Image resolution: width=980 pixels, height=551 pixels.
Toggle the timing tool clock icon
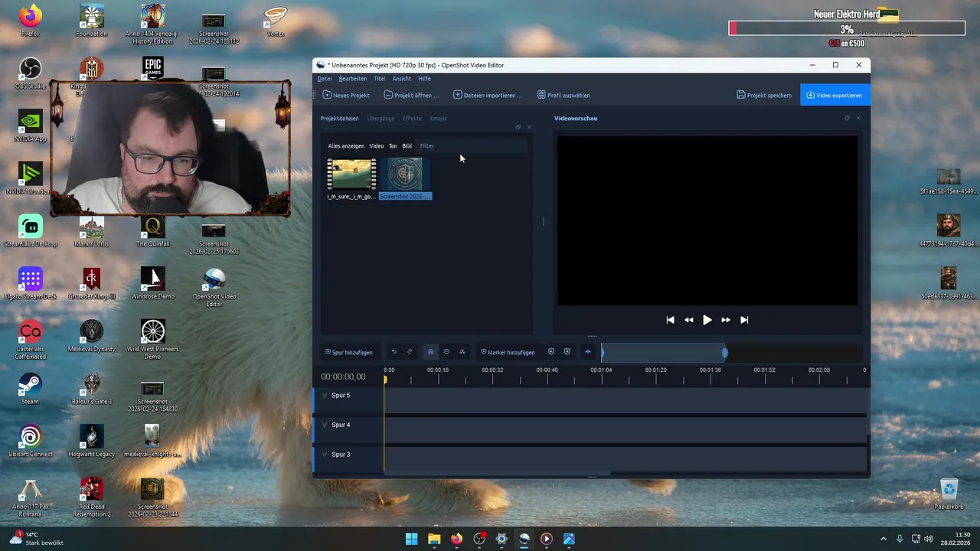coord(446,352)
